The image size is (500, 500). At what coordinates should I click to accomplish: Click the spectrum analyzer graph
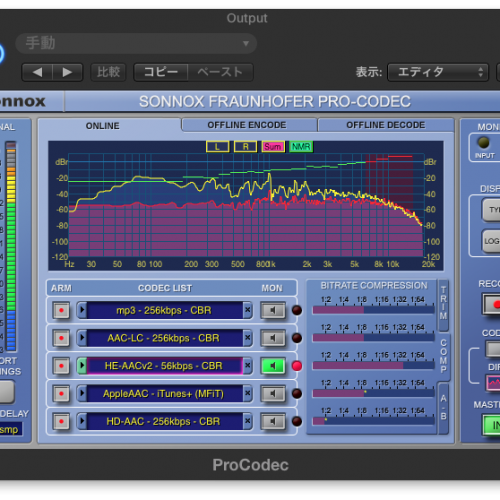(246, 205)
